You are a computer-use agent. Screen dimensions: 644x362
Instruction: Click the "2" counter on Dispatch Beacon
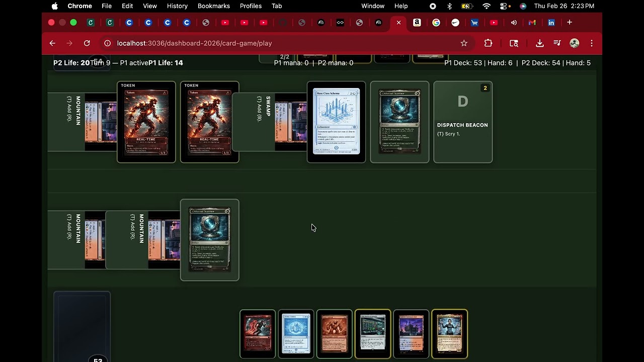485,88
